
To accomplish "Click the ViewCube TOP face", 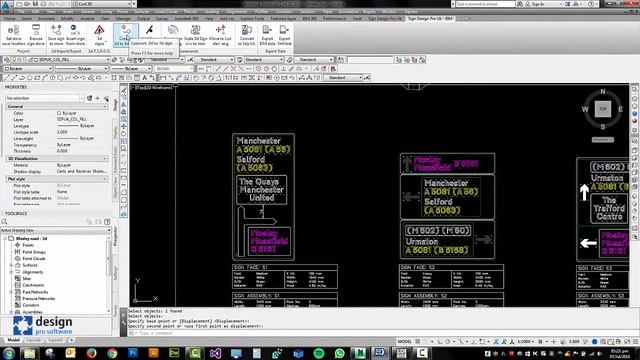I will (x=602, y=109).
